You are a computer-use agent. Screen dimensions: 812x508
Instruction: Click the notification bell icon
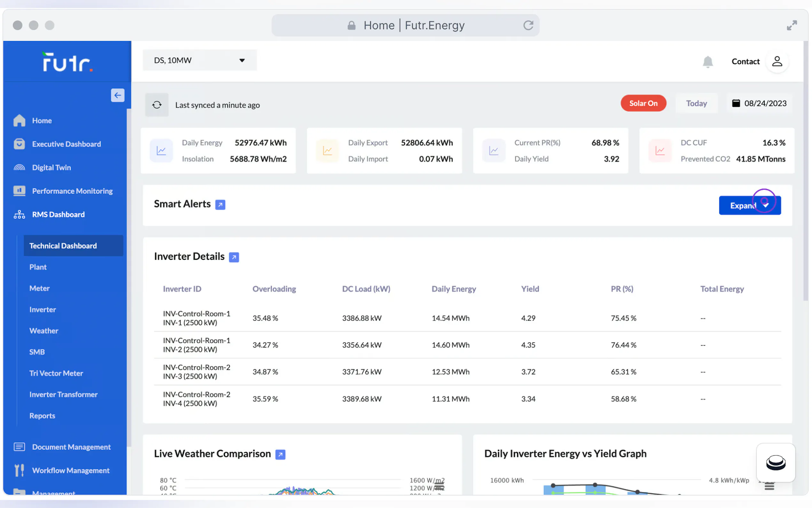707,62
